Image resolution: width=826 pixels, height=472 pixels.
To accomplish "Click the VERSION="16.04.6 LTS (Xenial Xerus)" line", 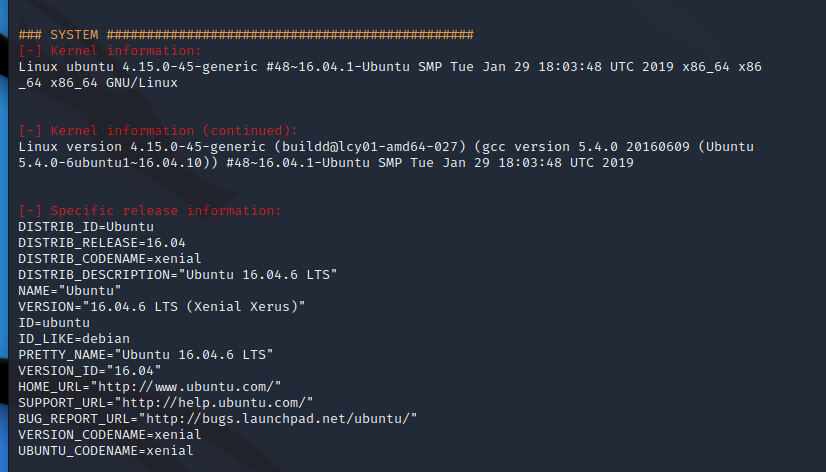I will pyautogui.click(x=162, y=307).
